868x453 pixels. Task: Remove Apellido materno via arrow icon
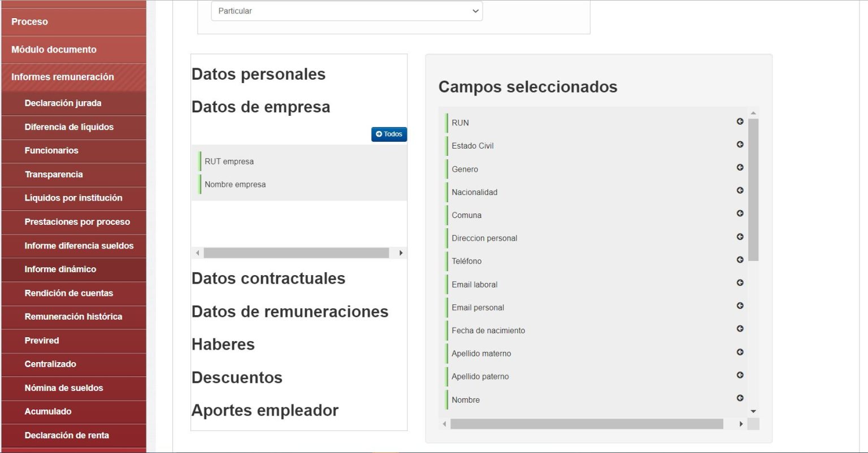(x=740, y=352)
